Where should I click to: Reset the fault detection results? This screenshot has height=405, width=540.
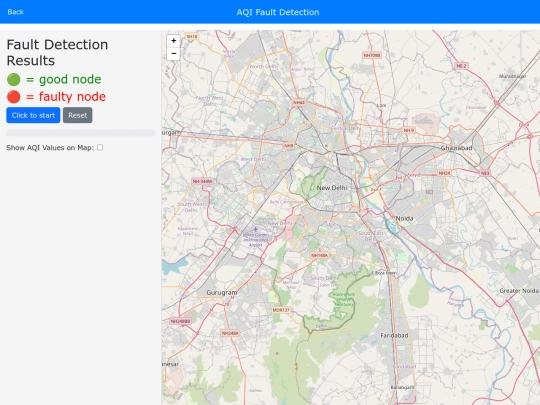point(77,115)
